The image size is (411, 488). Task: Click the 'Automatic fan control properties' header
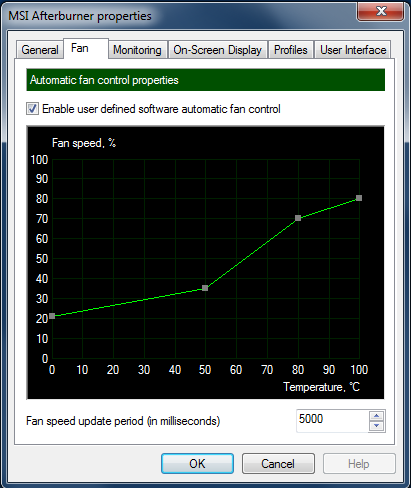[205, 80]
